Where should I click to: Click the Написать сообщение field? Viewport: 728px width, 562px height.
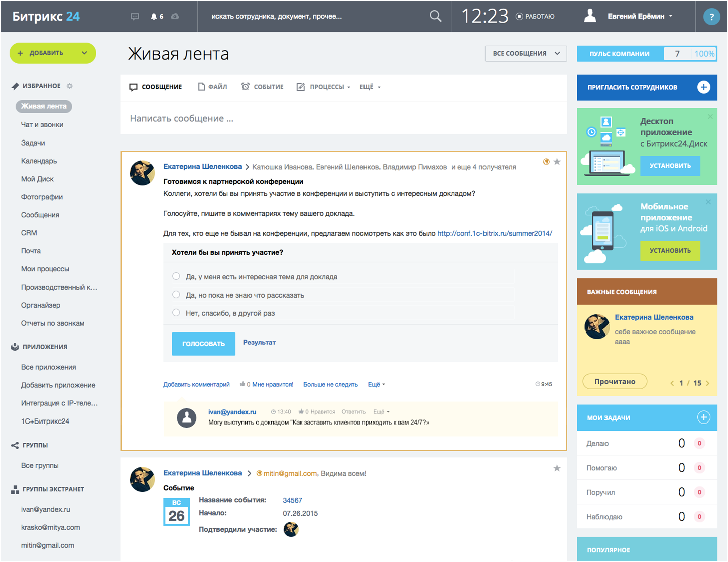click(344, 118)
